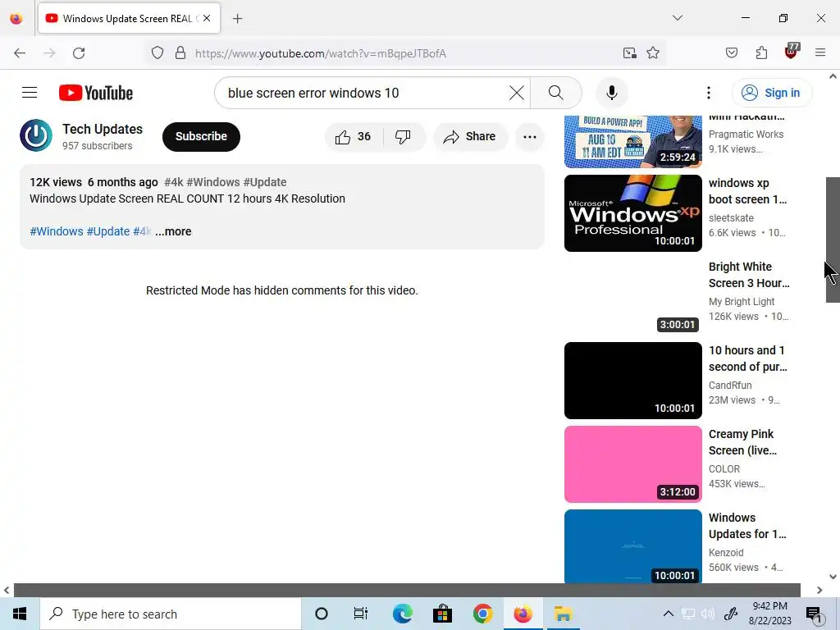Screen dimensions: 840x630
Task: Go back with Firefox back arrow
Action: [x=20, y=53]
